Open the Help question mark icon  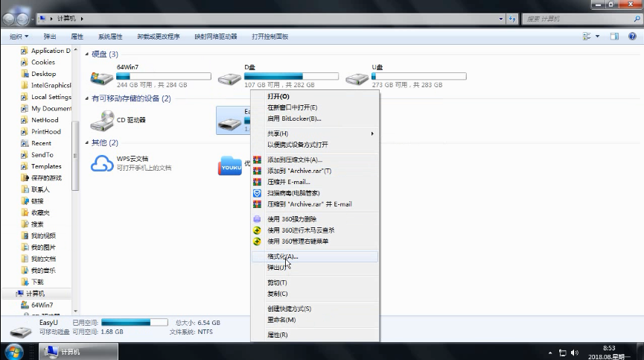point(633,37)
